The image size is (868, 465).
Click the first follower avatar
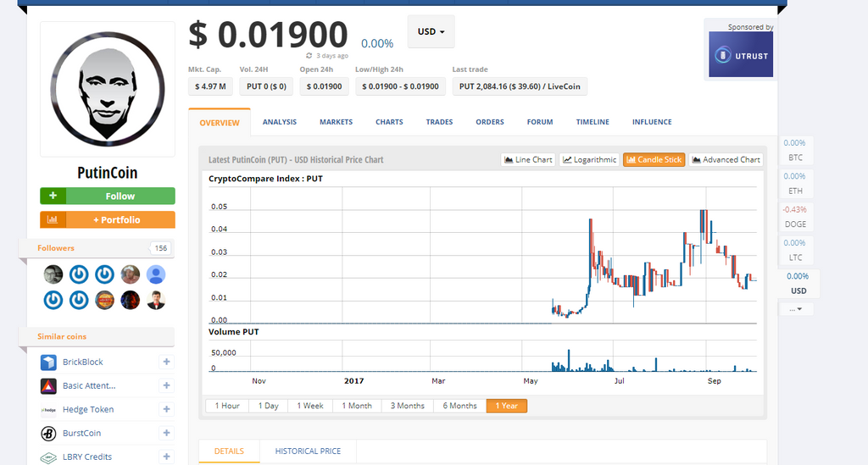pos(53,274)
